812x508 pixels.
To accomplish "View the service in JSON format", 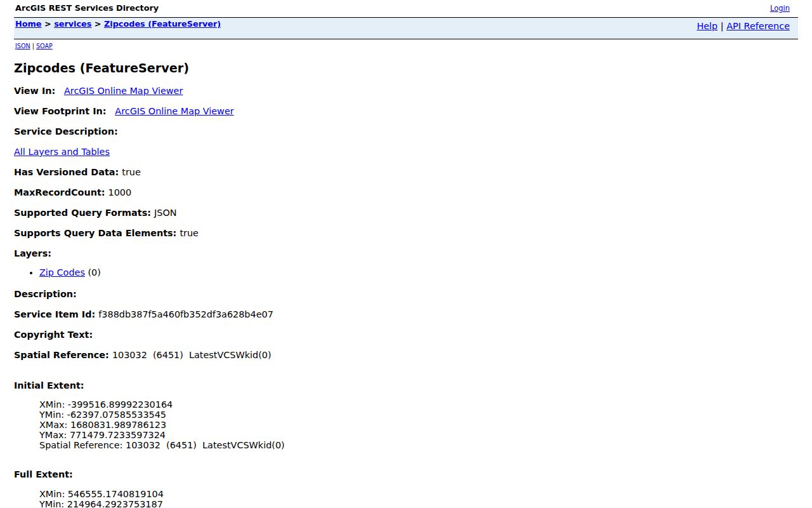I will (x=23, y=46).
